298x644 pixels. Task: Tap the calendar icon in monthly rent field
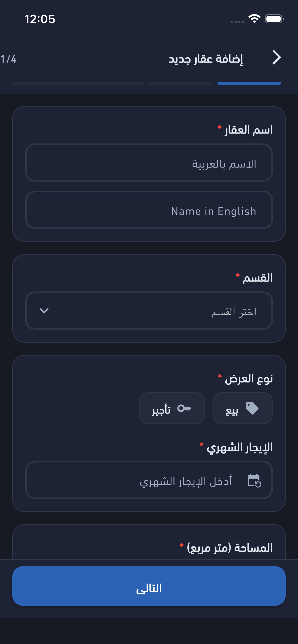pos(254,480)
